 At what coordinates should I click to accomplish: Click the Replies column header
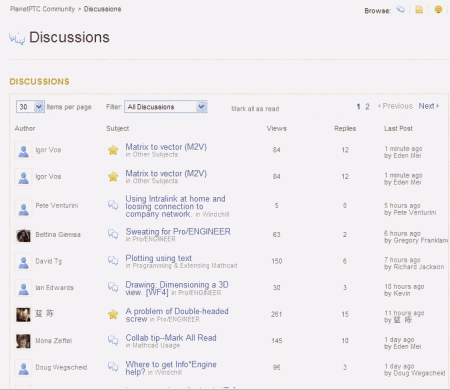point(345,128)
